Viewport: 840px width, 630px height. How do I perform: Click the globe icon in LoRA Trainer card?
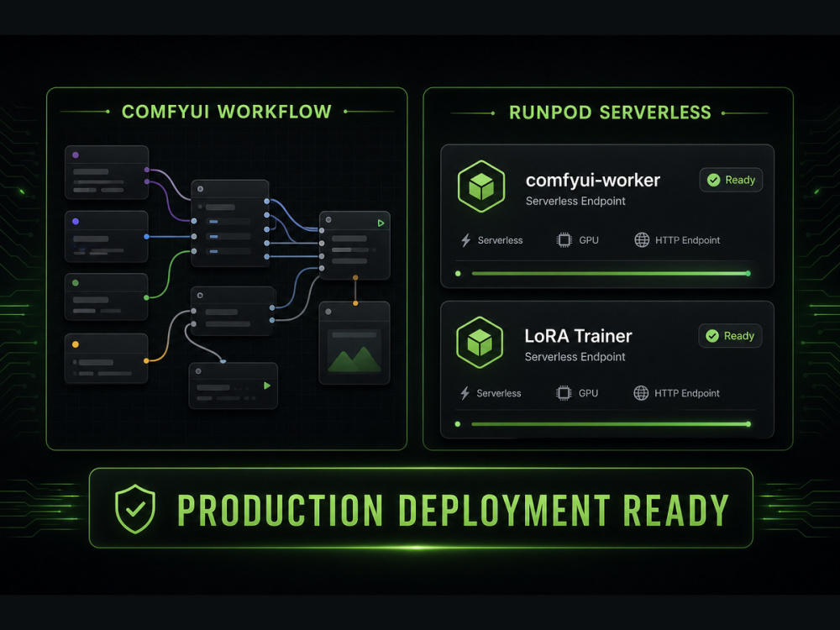(641, 393)
